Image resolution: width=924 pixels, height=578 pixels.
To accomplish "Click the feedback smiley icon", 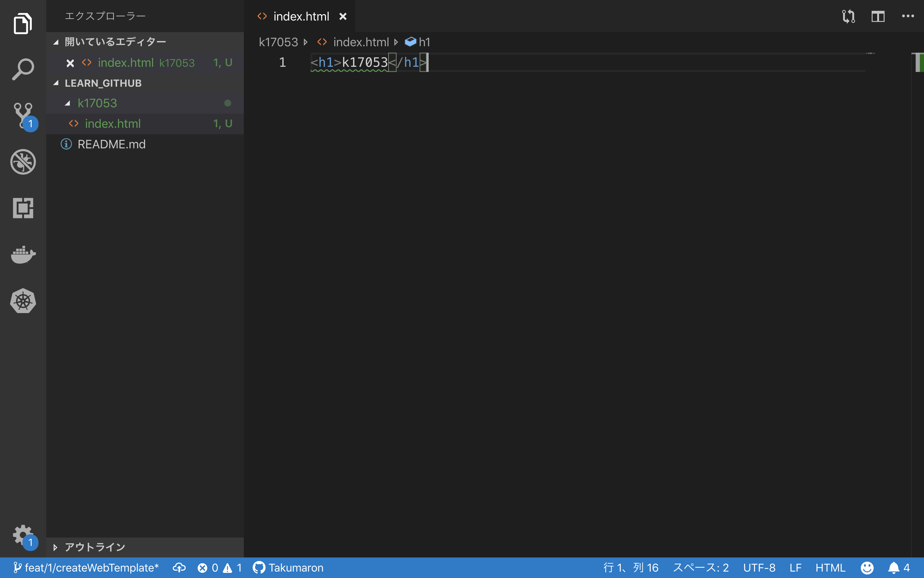I will point(867,568).
